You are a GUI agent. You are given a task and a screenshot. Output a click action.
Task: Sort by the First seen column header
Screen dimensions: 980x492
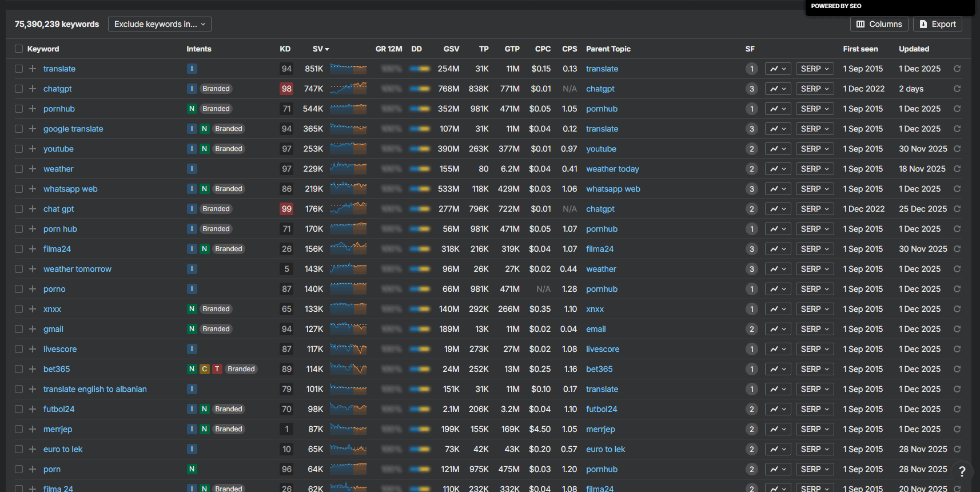861,49
